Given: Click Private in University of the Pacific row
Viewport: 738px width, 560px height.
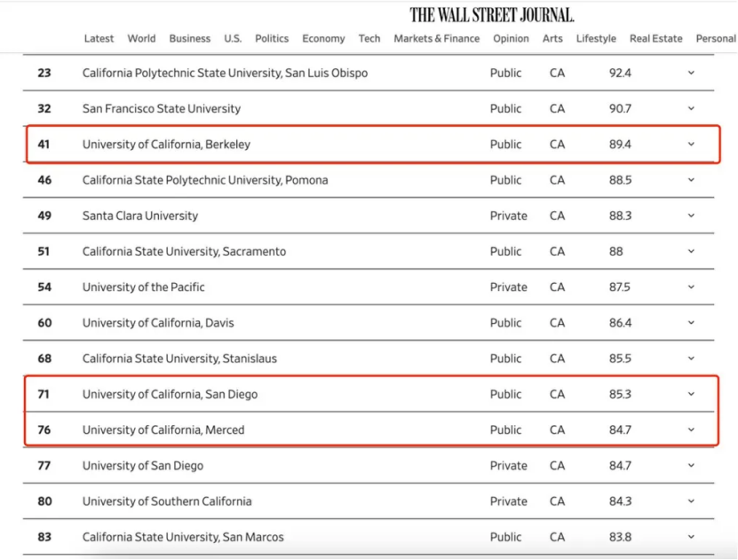Looking at the screenshot, I should pos(508,288).
